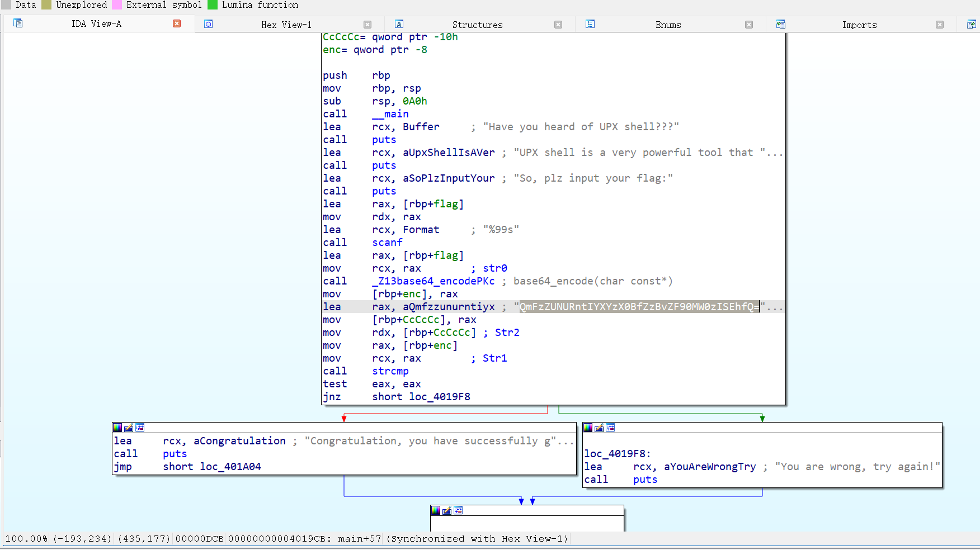Screen dimensions: 980x550
Task: Switch to the Enums tab
Action: coord(669,24)
